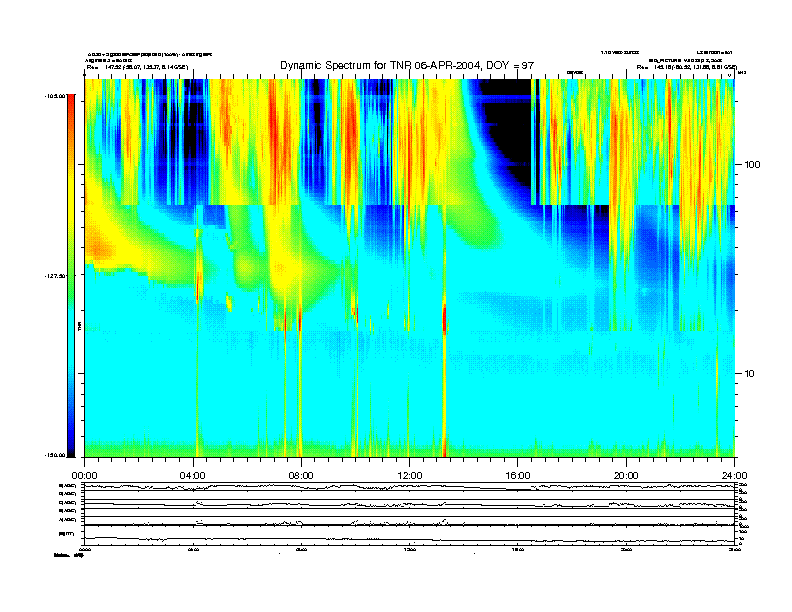
Task: Click the 00:00 time axis label
Action: coord(84,476)
